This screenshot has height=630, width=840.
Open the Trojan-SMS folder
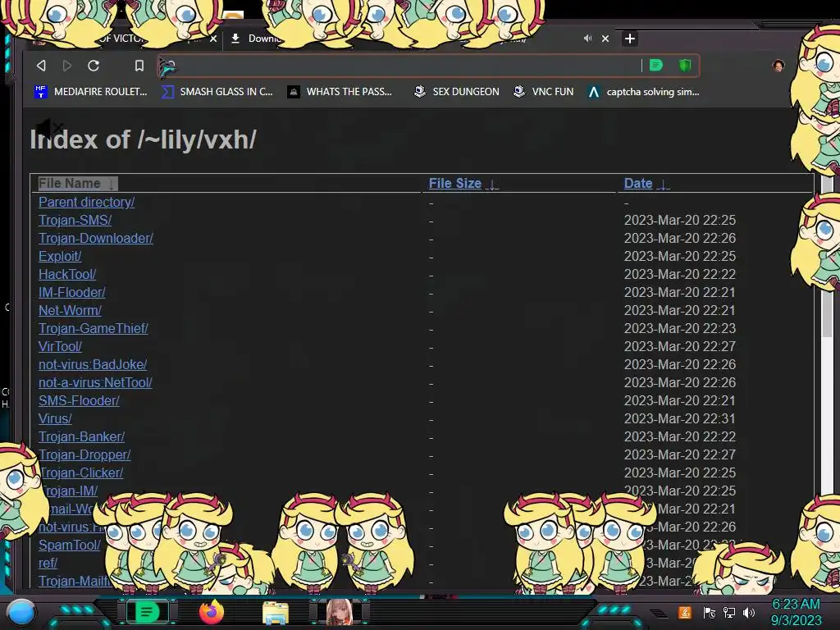(75, 220)
